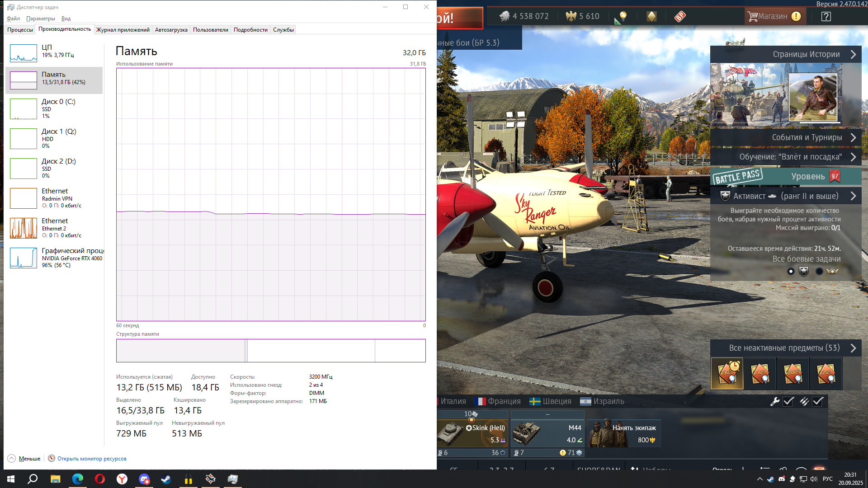The width and height of the screenshot is (868, 488).
Task: Select the +75% booster item
Action: point(826,373)
